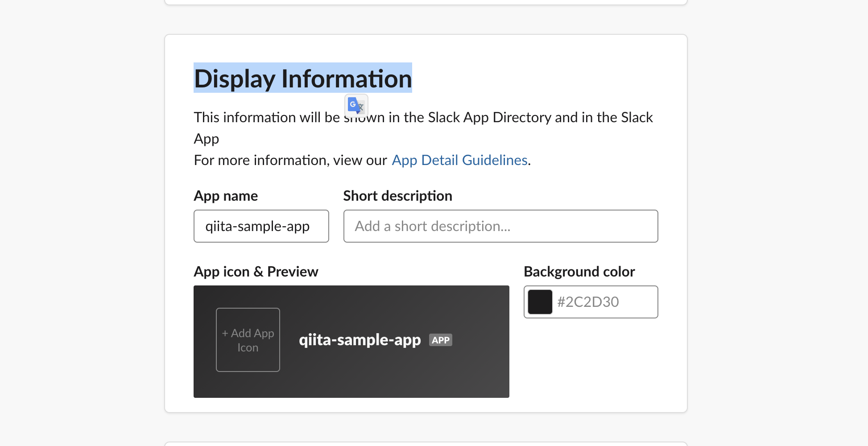Focus the Short description text field
Screen dimensions: 868x446
[x=500, y=226]
